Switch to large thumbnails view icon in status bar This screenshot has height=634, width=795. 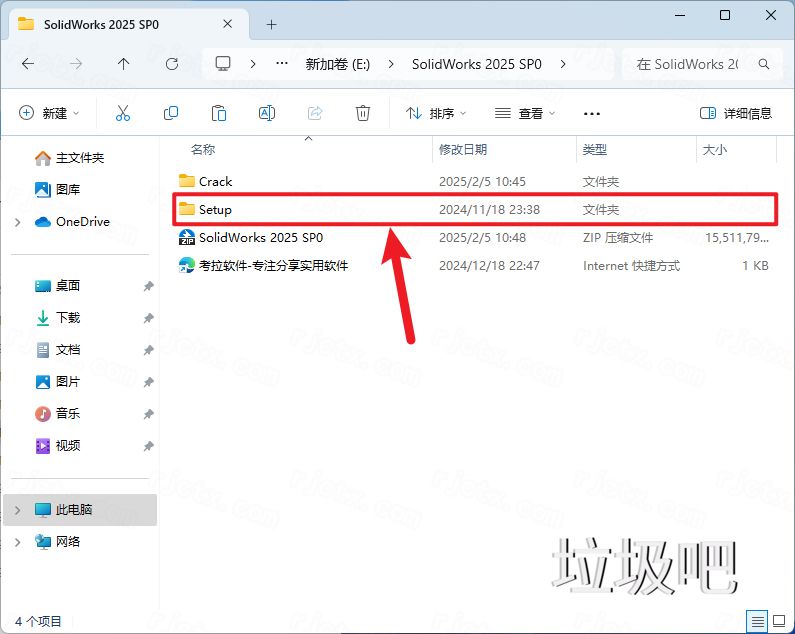[779, 621]
